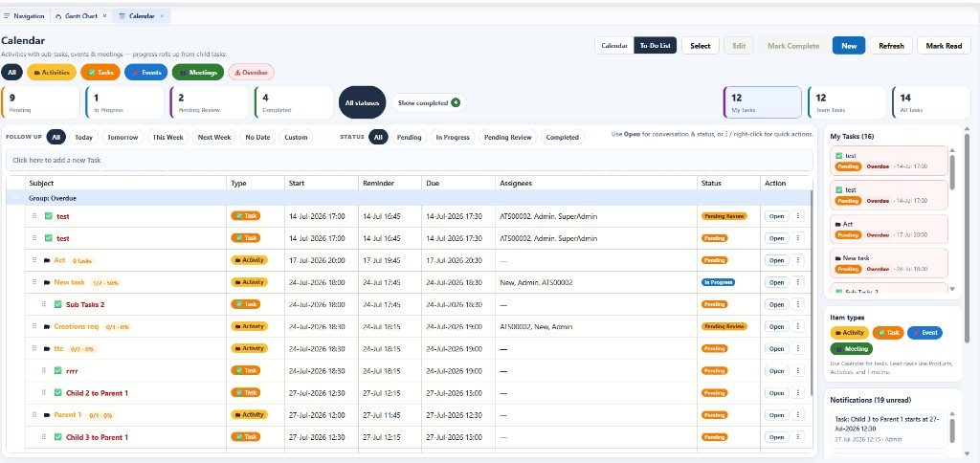Image resolution: width=980 pixels, height=463 pixels.
Task: Click the drag handle beside Sub Tasks 2
Action: (x=44, y=304)
